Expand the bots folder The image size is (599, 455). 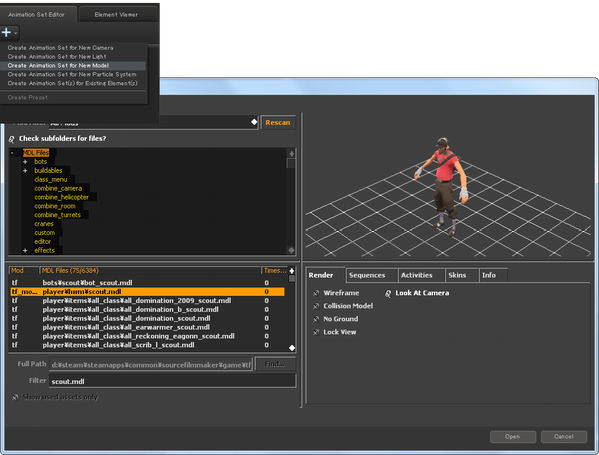[x=25, y=162]
